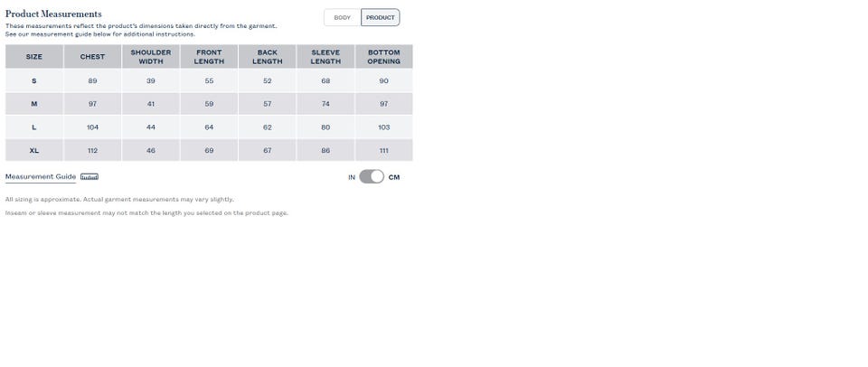Click the IN unit label
Image resolution: width=868 pixels, height=367 pixels.
pos(352,177)
